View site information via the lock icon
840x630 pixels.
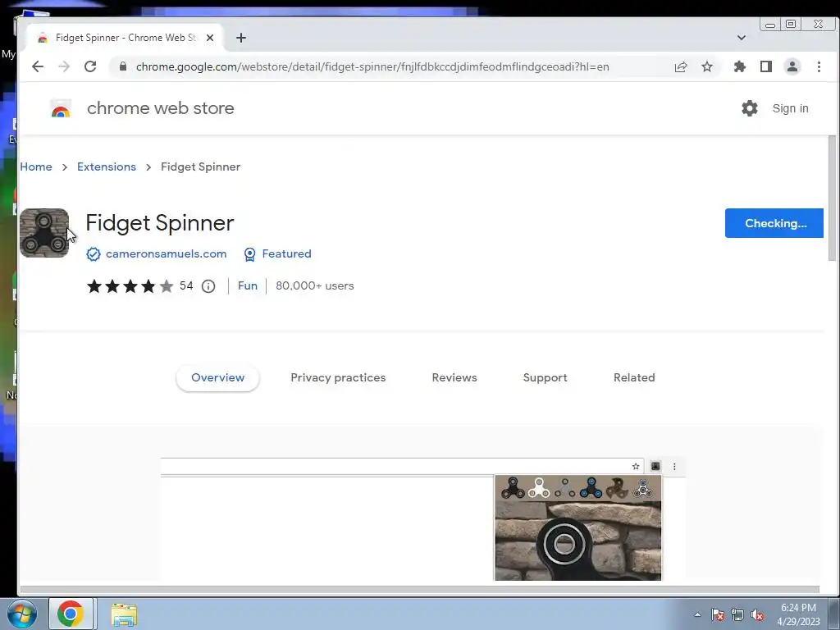point(123,66)
